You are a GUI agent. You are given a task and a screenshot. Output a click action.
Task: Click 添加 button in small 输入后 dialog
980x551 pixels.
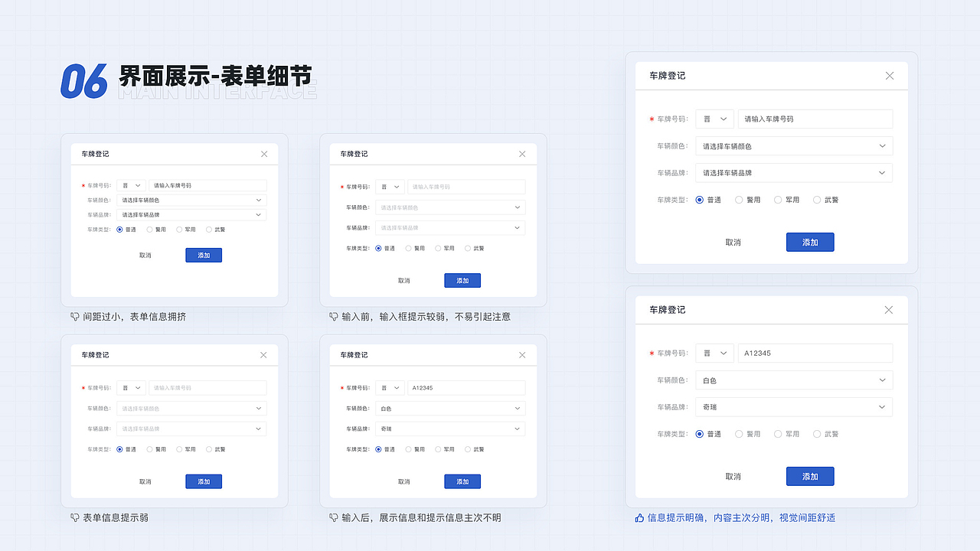[x=462, y=481]
